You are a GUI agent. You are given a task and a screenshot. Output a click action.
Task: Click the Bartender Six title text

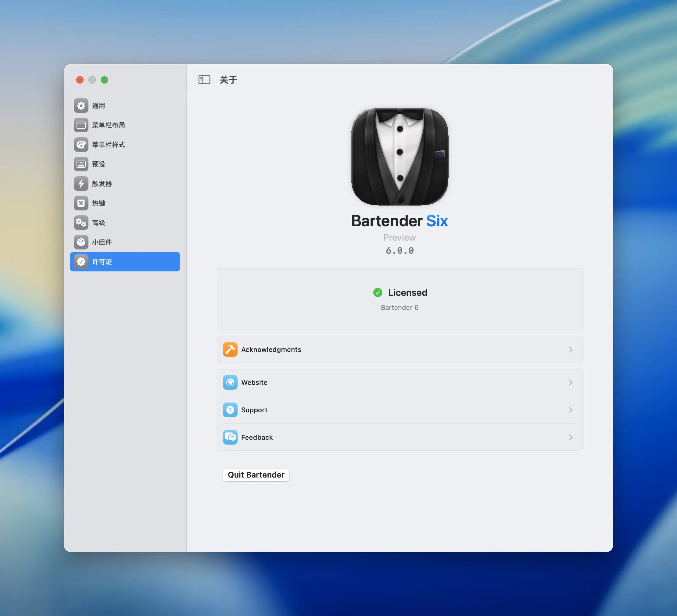[x=399, y=221]
